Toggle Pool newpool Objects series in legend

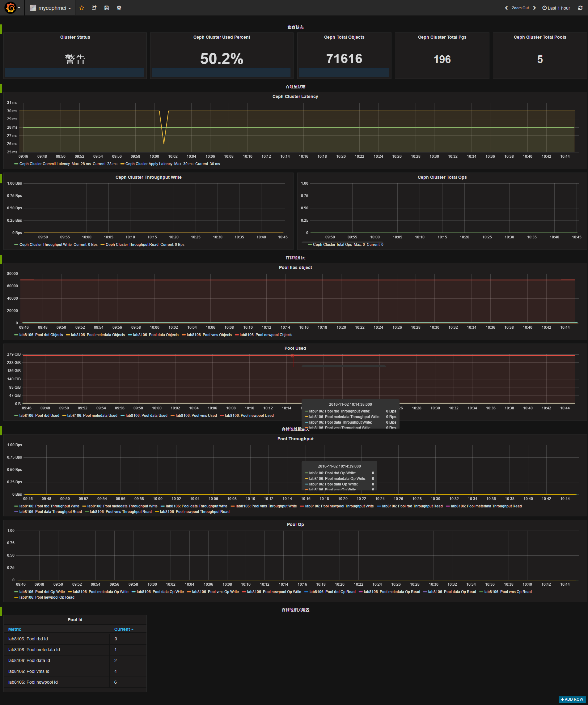[266, 335]
